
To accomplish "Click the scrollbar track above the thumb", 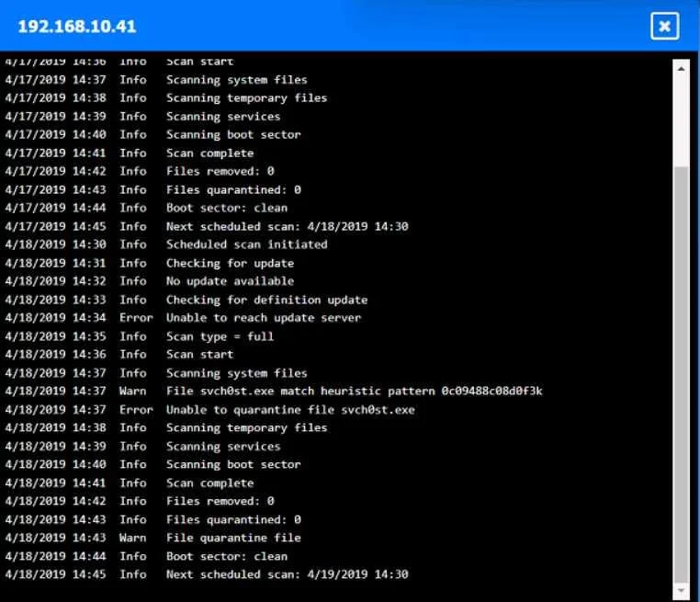I will [681, 121].
